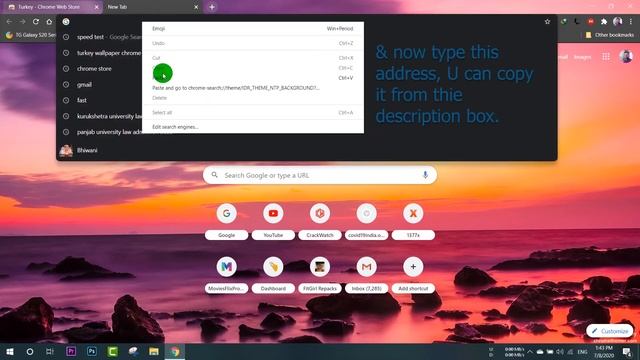Screen dimensions: 640x360
Task: Open Cortana search circle on taskbar
Action: (x=30, y=351)
